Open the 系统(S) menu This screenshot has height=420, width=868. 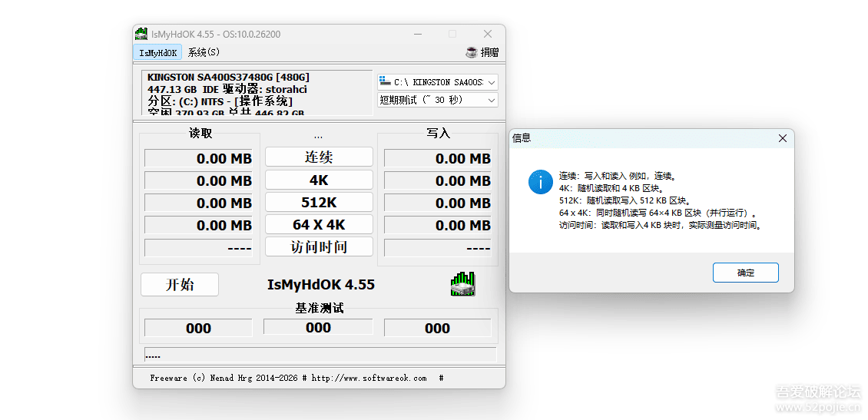coord(204,52)
